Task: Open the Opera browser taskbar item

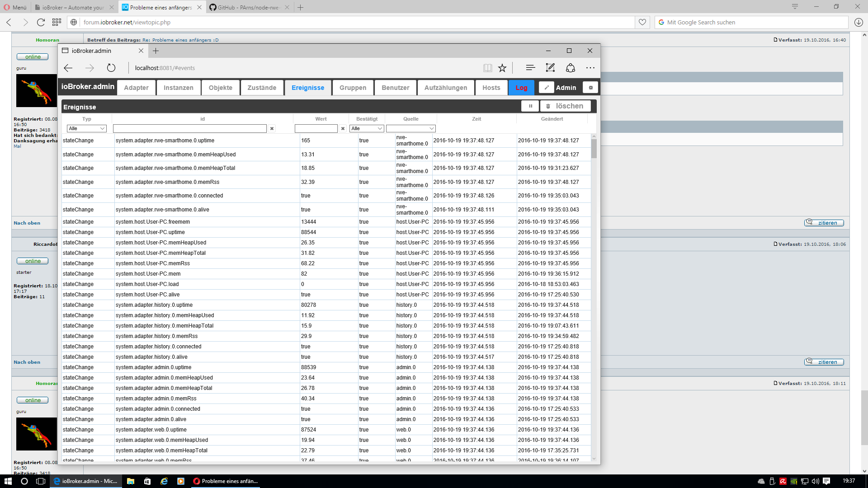Action: pos(226,481)
